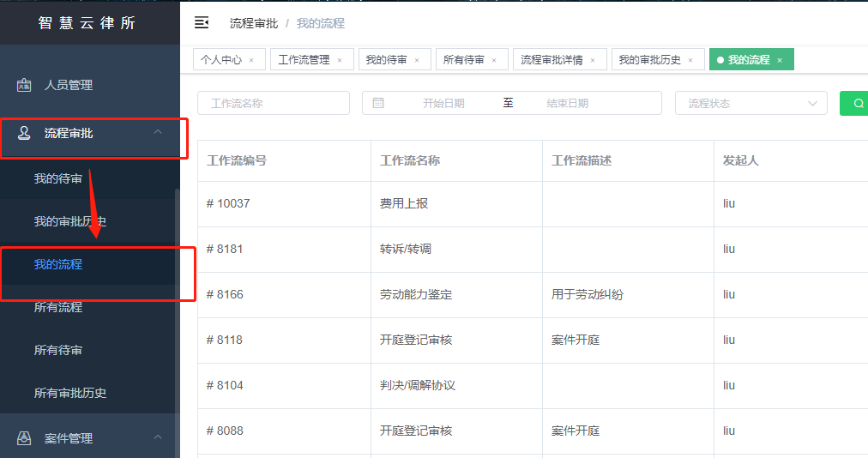
Task: Click the 智慧云律所 logo title
Action: 87,22
